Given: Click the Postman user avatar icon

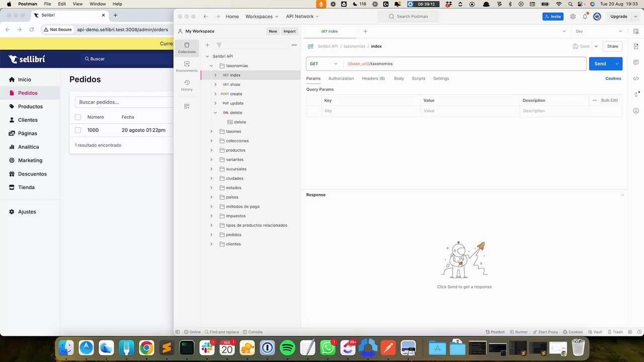Looking at the screenshot, I should [x=597, y=16].
